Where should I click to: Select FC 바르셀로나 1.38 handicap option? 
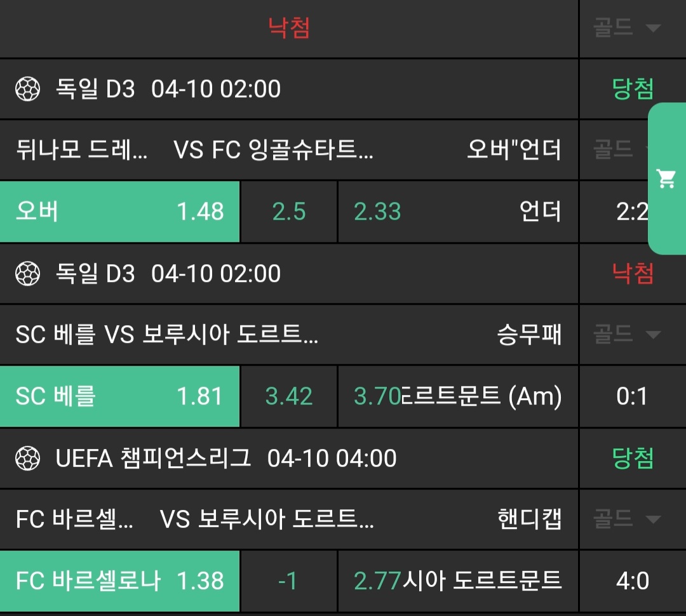(119, 581)
